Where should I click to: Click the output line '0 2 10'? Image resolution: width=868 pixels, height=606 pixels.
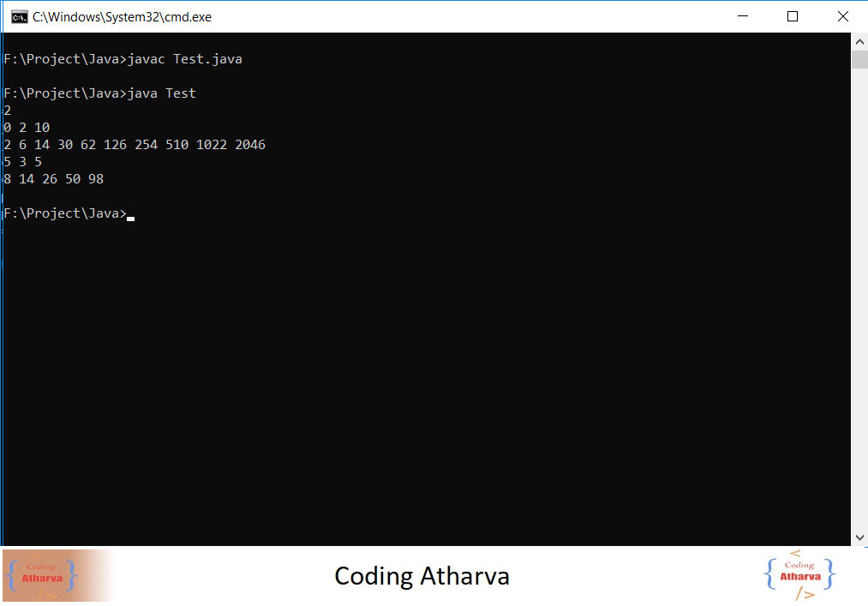pyautogui.click(x=27, y=128)
